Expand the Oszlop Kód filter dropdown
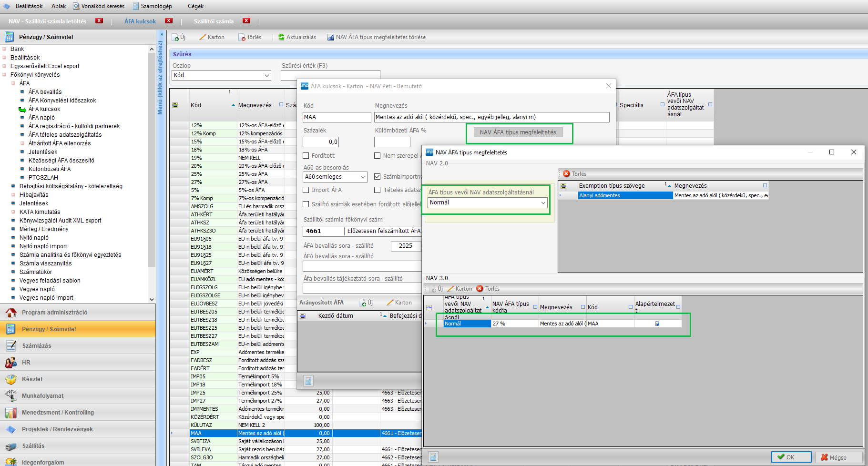Screen dimensions: 868x466 (266, 75)
